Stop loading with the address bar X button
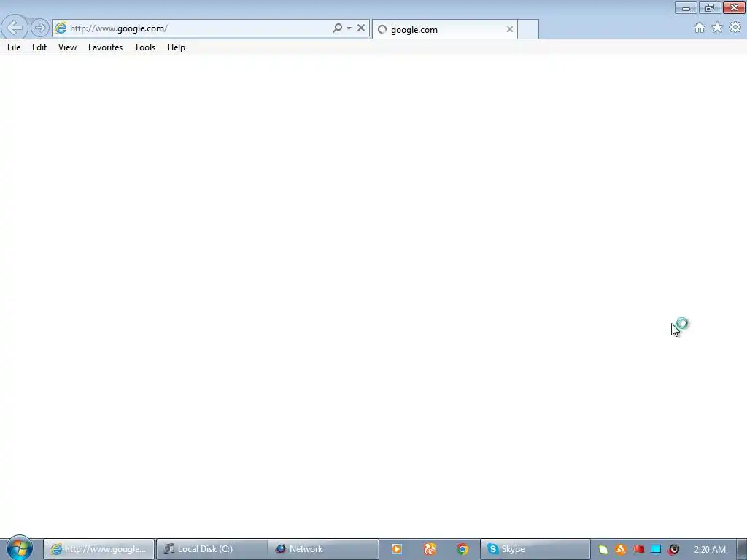The image size is (747, 560). click(361, 28)
